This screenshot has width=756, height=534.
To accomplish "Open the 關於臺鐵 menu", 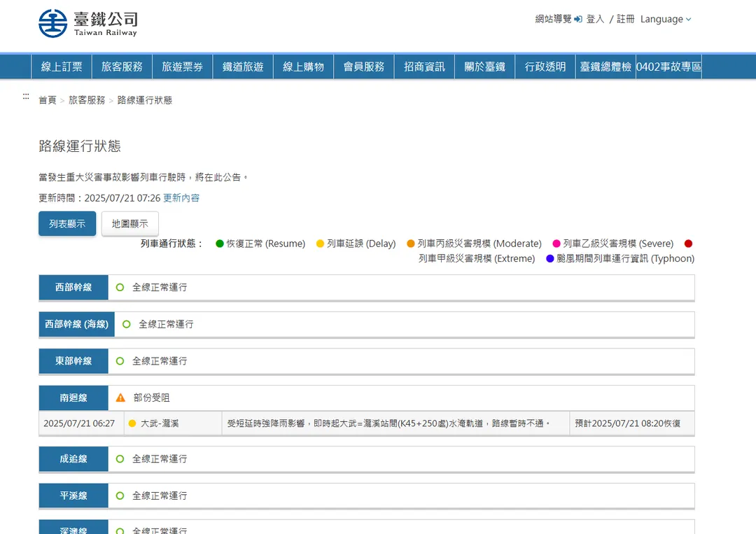I will 485,66.
